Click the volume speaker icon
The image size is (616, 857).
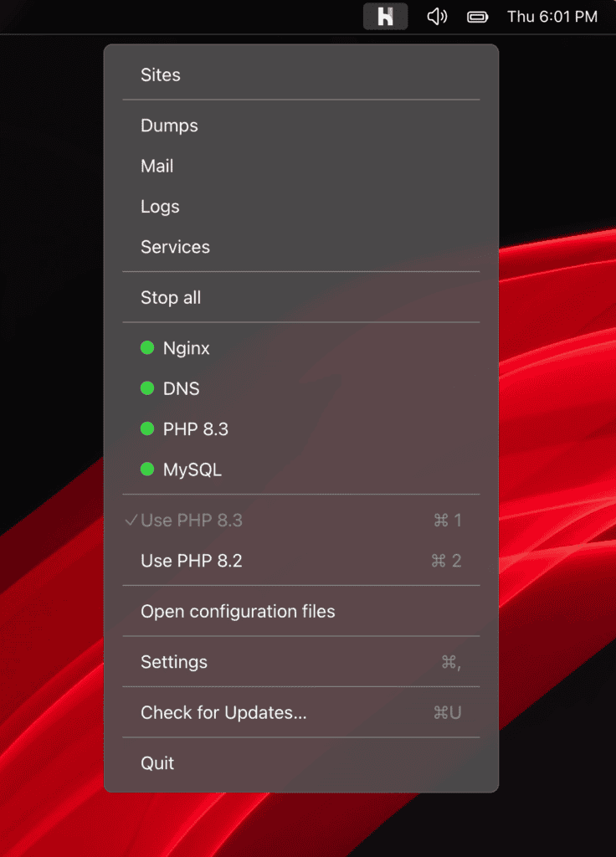coord(437,17)
